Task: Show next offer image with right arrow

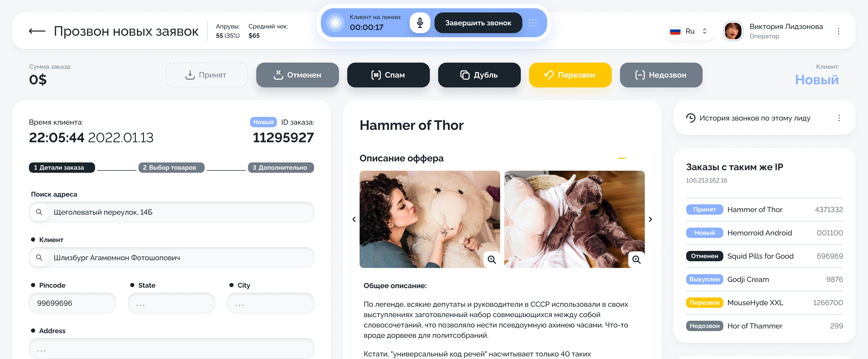Action: (650, 219)
